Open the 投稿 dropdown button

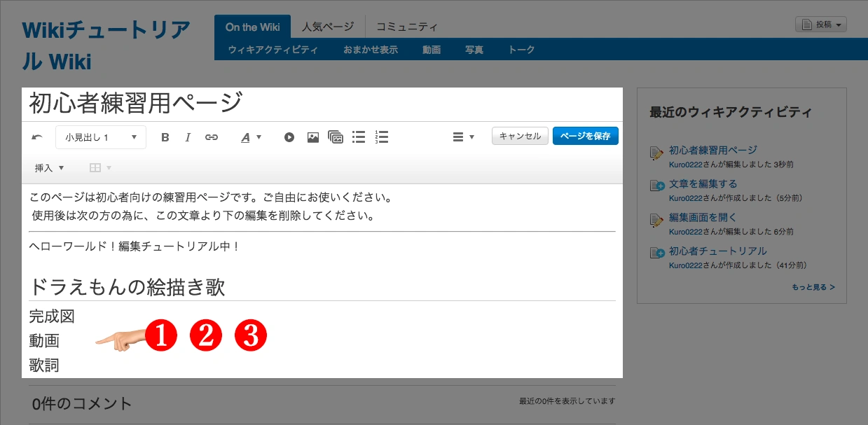821,25
